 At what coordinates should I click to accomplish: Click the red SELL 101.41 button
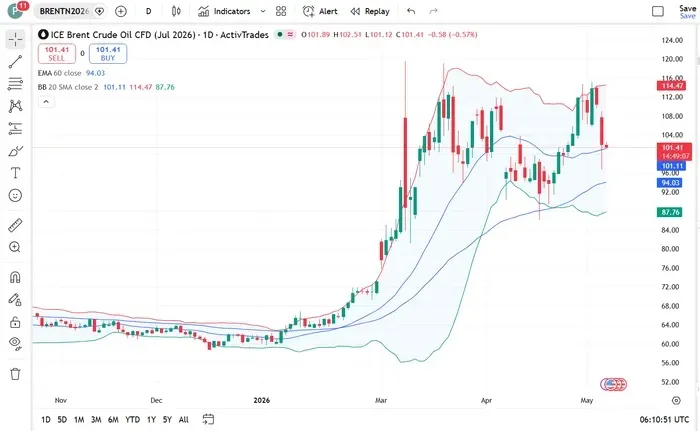point(57,54)
